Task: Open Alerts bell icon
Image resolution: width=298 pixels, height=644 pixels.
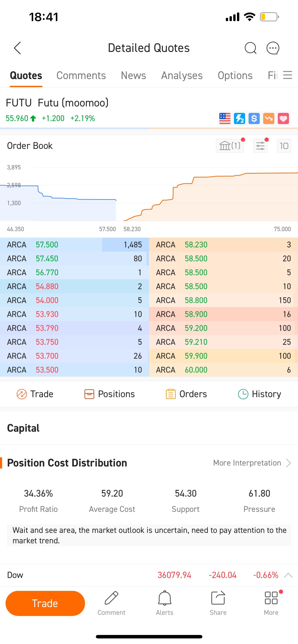Action: (x=165, y=603)
